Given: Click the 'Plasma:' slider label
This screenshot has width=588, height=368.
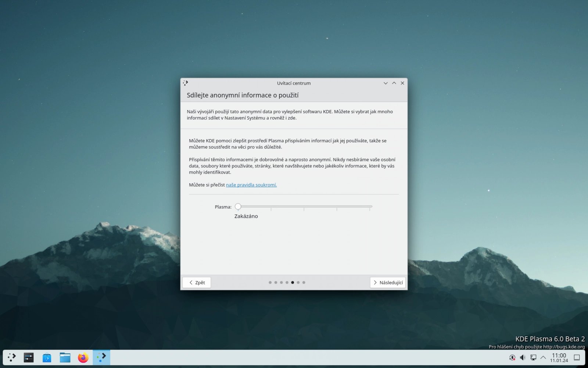Looking at the screenshot, I should pyautogui.click(x=223, y=207).
